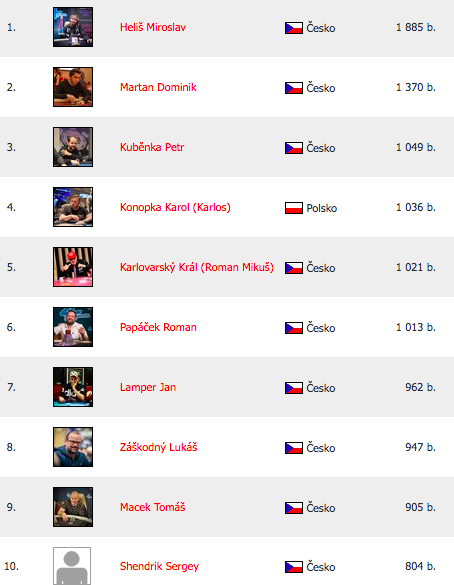Click Martan Dominik's profile photo
The image size is (454, 585).
(x=73, y=87)
